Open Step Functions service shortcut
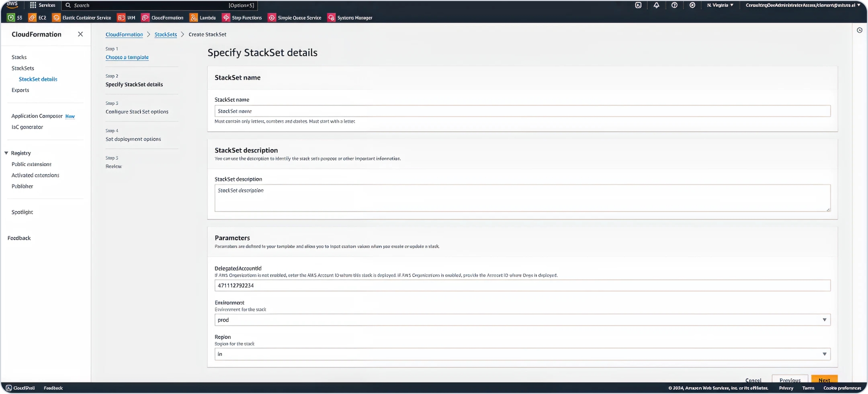 pos(242,18)
